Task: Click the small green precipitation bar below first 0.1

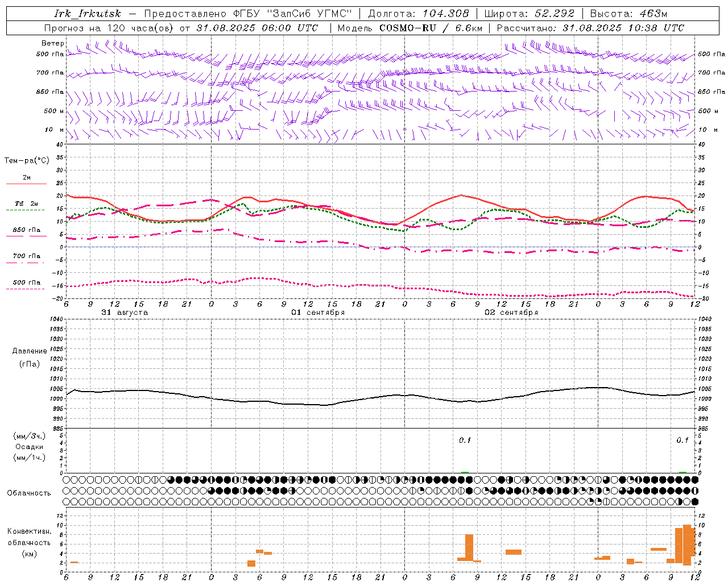Action: (x=465, y=472)
